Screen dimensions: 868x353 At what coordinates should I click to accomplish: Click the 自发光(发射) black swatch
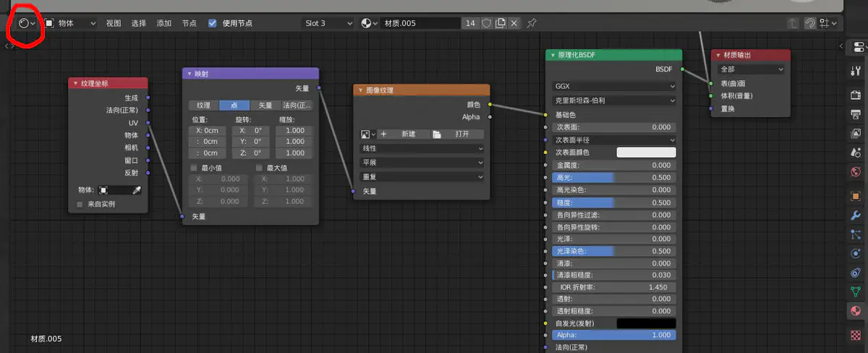coord(646,323)
